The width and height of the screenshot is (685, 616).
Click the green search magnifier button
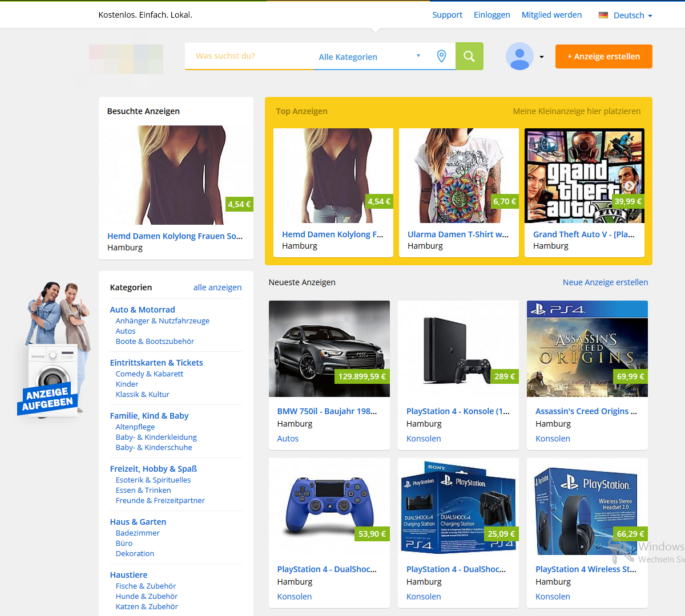469,56
